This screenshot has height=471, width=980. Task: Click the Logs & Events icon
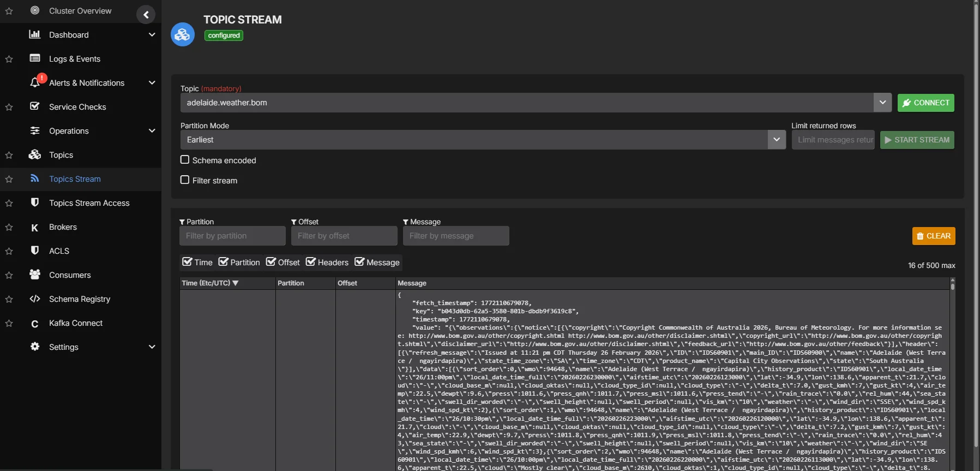(x=35, y=58)
